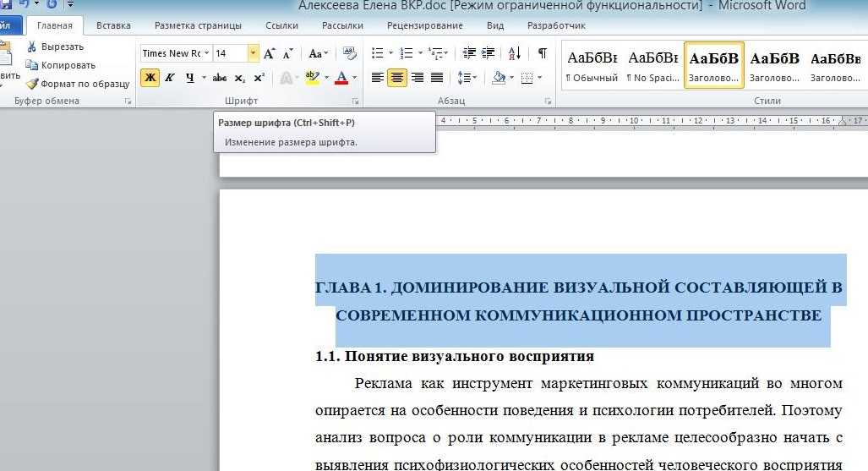Select the Обычный style thumbnail

tap(592, 66)
